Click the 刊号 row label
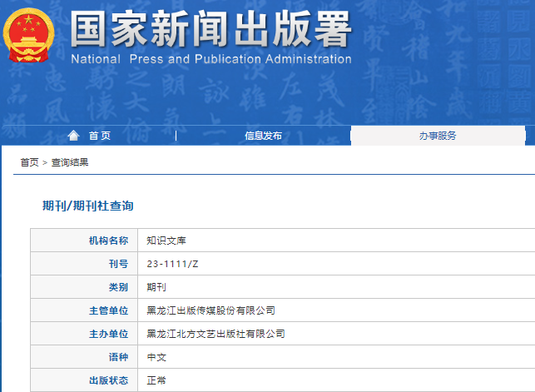Image resolution: width=535 pixels, height=392 pixels. tap(118, 264)
